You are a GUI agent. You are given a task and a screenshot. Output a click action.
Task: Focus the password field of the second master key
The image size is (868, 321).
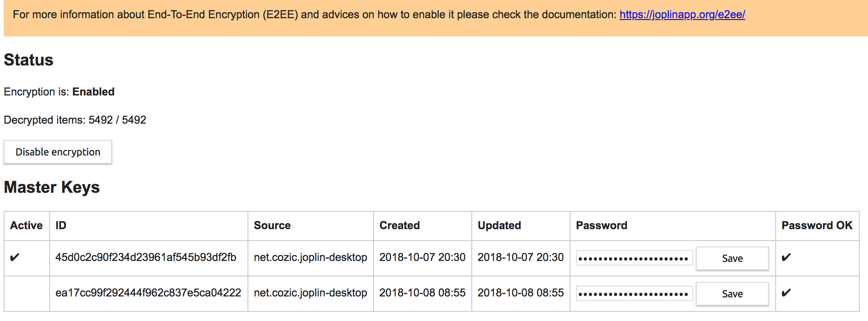tap(634, 293)
